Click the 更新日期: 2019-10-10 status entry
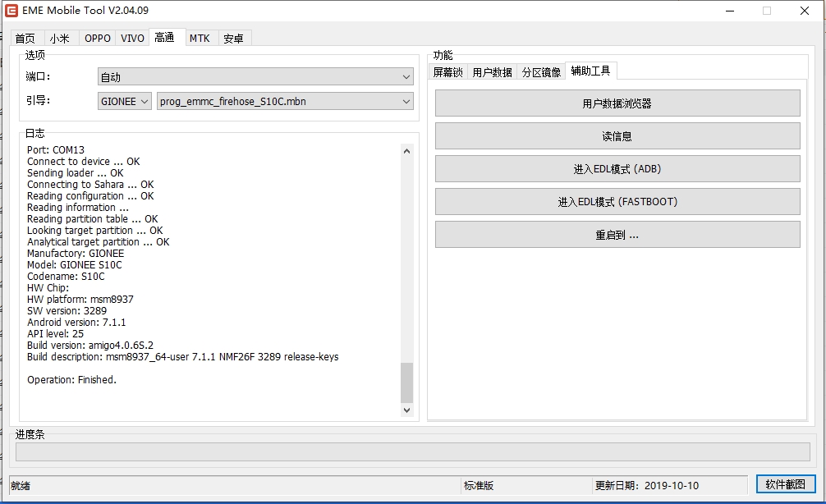The height and width of the screenshot is (504, 826). 647,486
